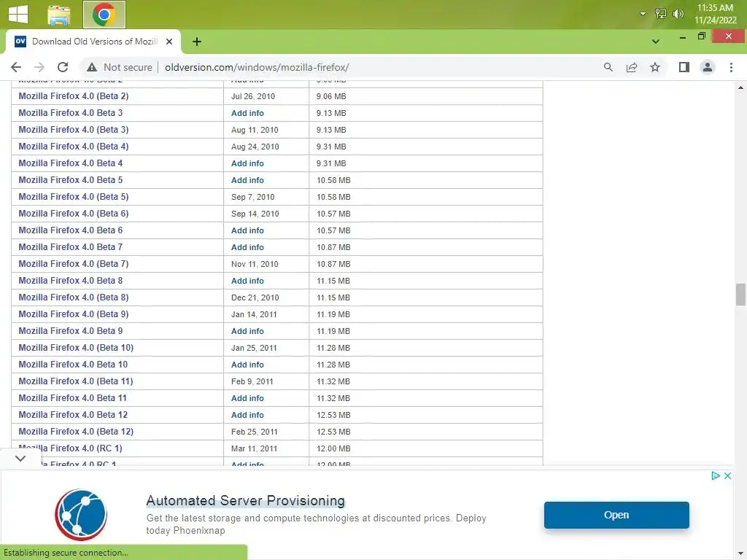Screen dimensions: 747x560
Task: Click the scrollbar up arrow
Action: pos(740,87)
